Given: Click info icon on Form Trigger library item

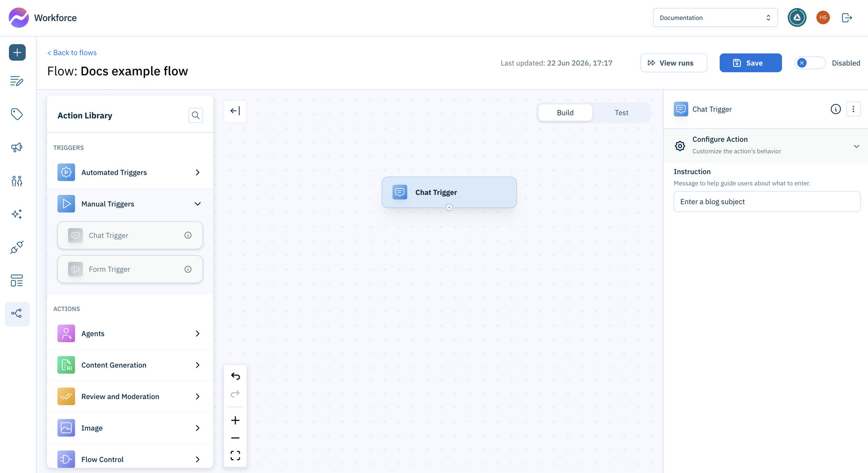Looking at the screenshot, I should [188, 269].
